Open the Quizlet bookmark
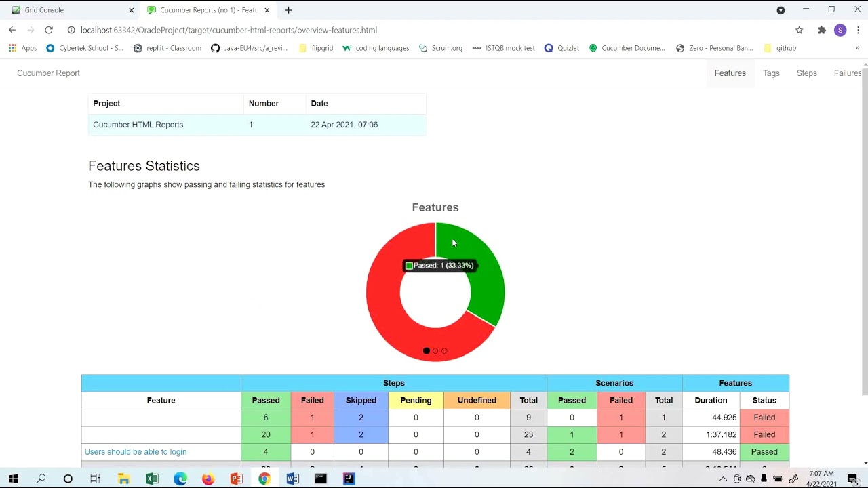 [561, 48]
